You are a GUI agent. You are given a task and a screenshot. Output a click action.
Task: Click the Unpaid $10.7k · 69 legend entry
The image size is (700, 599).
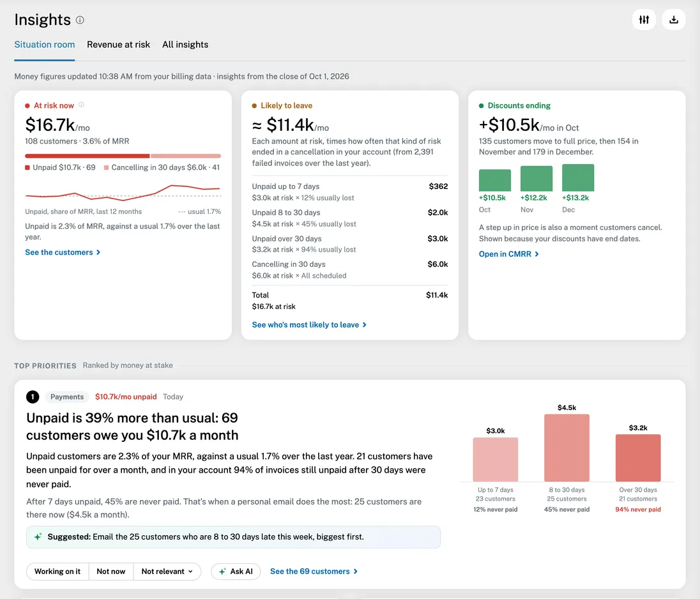(x=60, y=167)
